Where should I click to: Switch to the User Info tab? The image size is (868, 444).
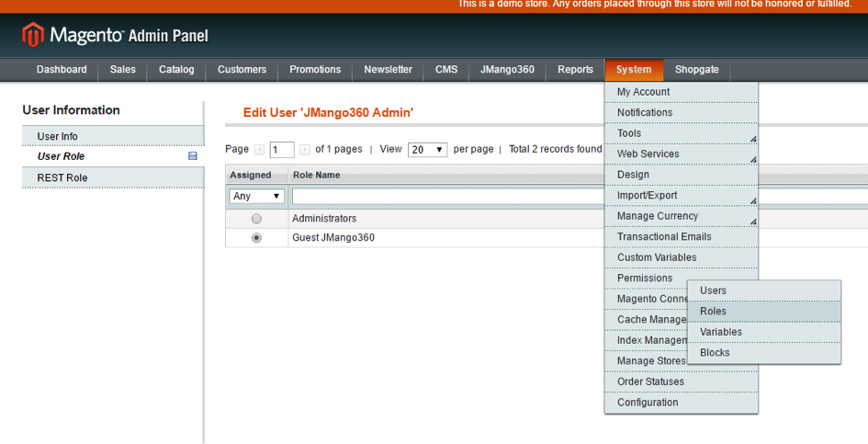(x=113, y=136)
